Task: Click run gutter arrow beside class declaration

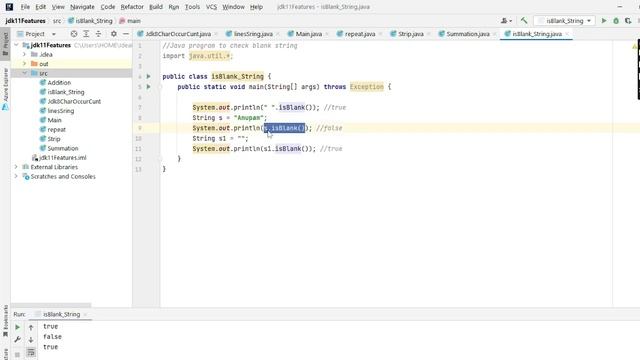Action: point(149,76)
